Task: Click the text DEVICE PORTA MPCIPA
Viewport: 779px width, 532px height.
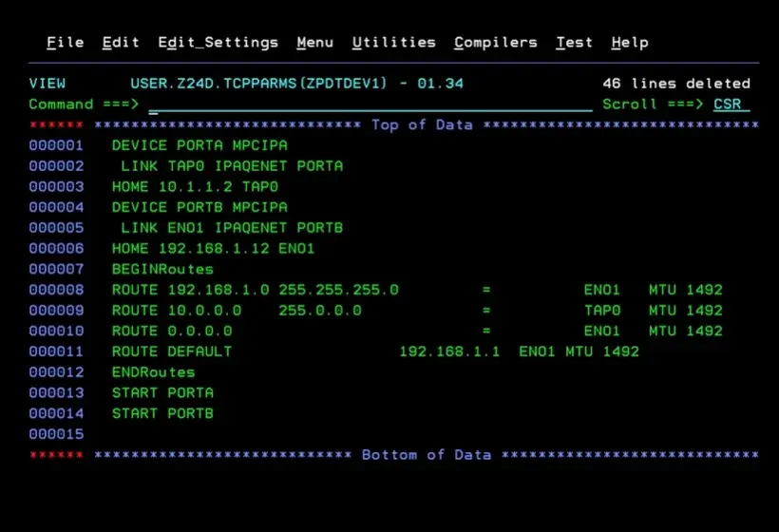Action: (x=199, y=145)
